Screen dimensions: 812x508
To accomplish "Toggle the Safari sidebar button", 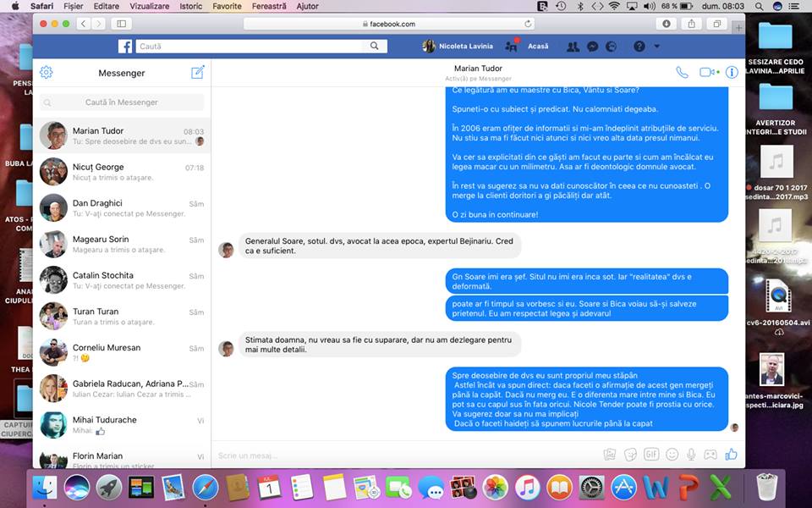I will 121,24.
